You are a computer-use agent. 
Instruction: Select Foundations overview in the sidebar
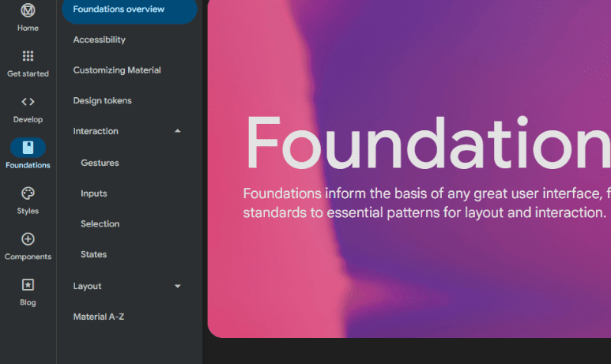pyautogui.click(x=130, y=9)
